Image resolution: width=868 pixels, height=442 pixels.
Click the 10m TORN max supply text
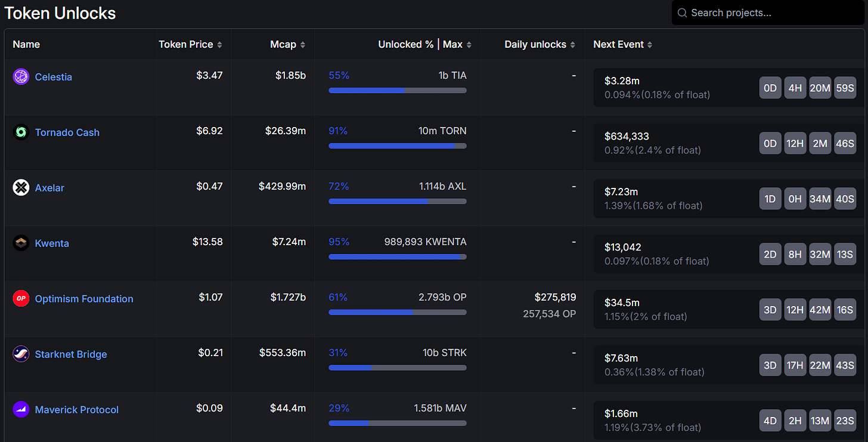pyautogui.click(x=442, y=131)
